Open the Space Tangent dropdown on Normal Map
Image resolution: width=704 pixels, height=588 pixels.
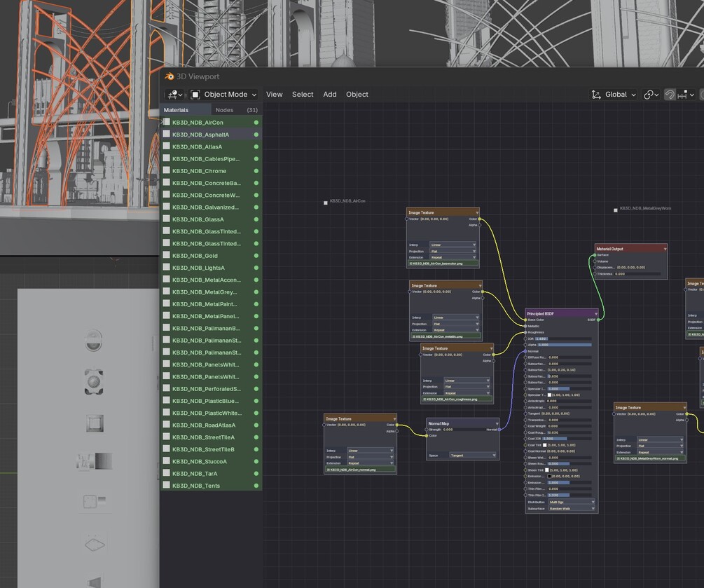tap(473, 456)
